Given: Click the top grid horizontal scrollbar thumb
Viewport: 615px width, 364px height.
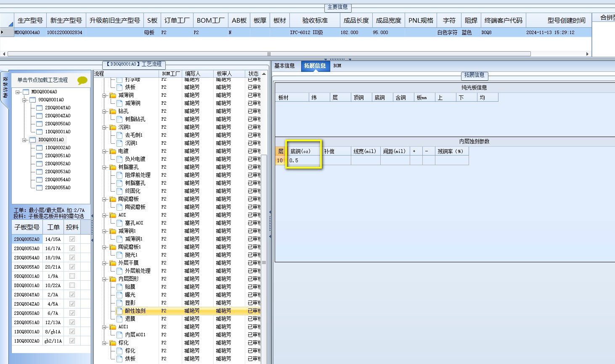Looking at the screenshot, I should tap(269, 54).
